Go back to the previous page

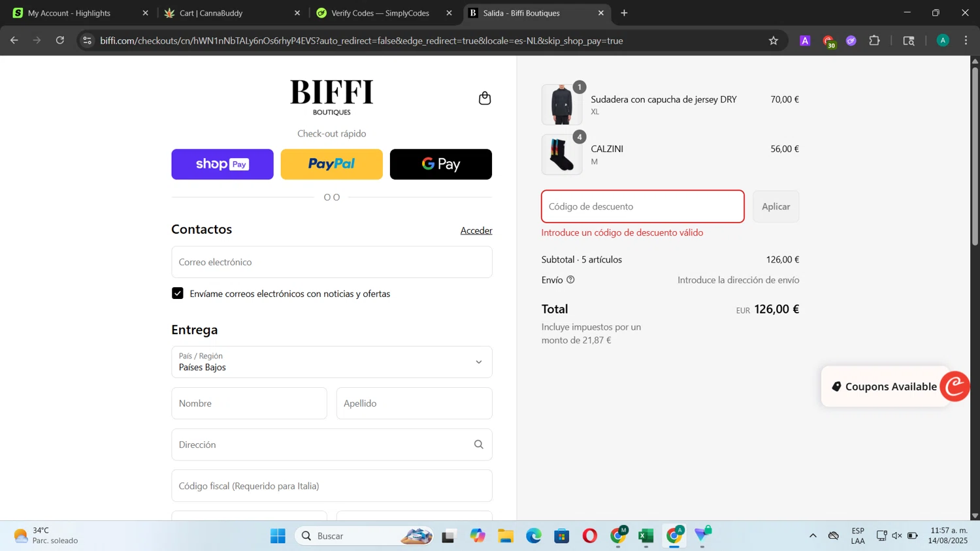[14, 40]
